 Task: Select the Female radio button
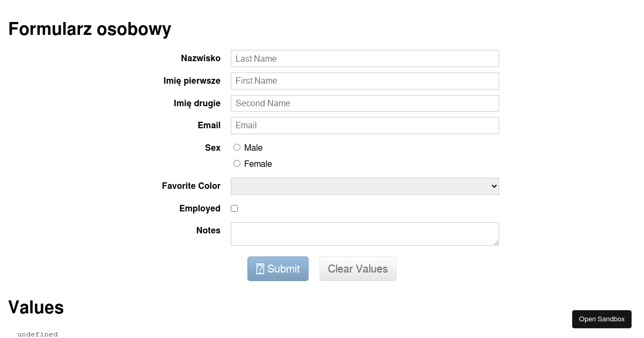coord(237,163)
